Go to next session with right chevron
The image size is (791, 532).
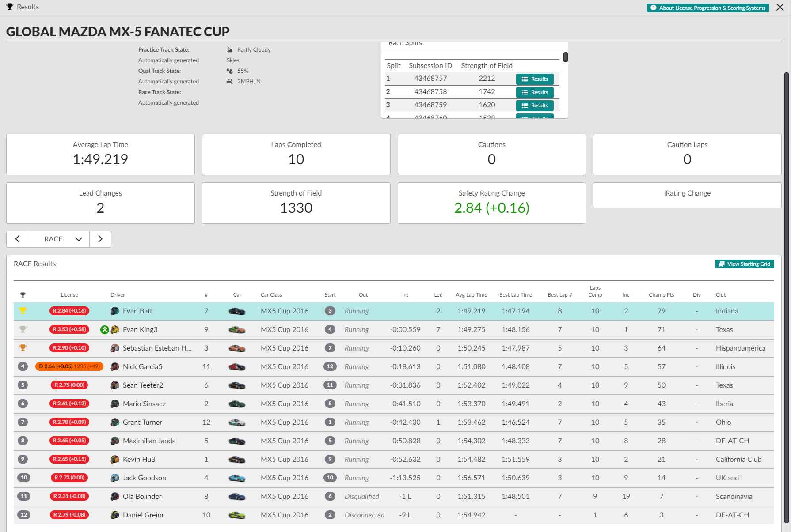pyautogui.click(x=100, y=239)
